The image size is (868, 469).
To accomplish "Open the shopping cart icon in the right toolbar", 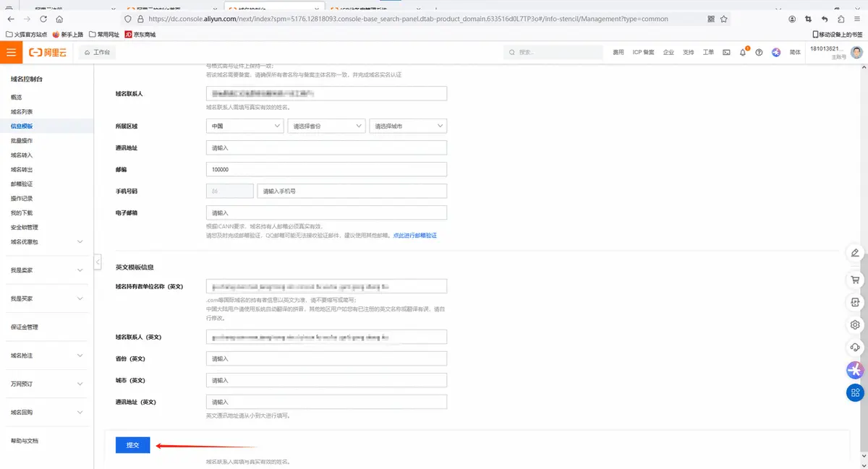I will [x=855, y=279].
